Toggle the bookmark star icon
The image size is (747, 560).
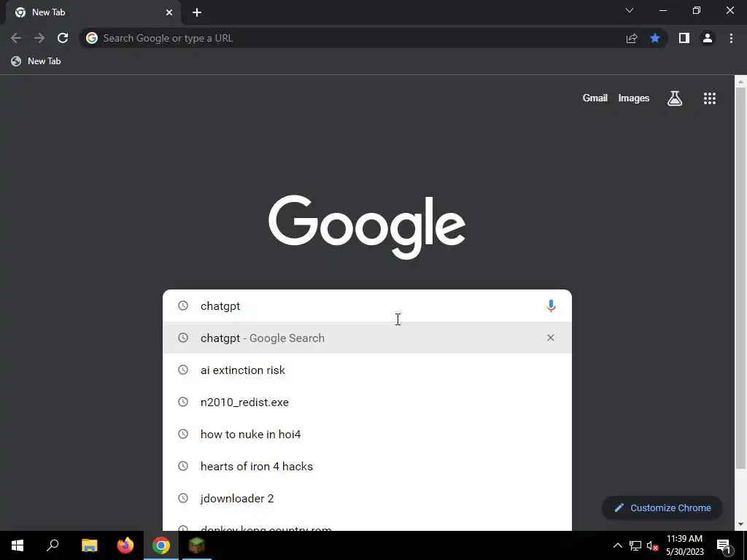(x=655, y=38)
